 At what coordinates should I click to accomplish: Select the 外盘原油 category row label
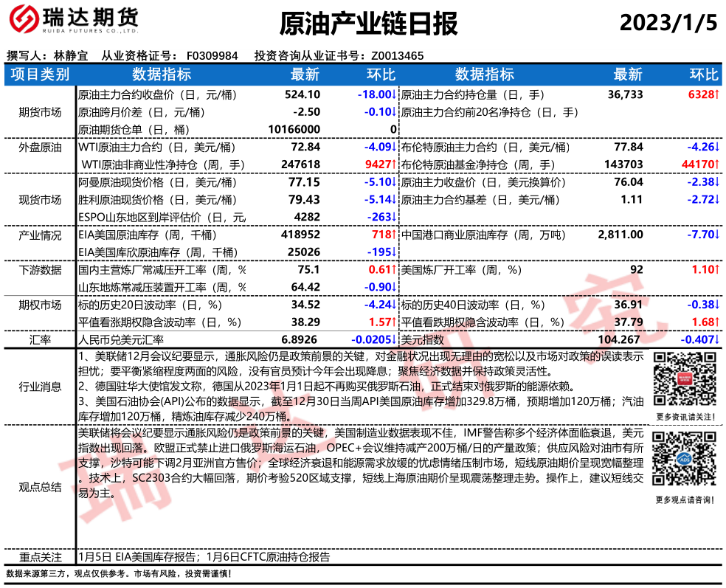[41, 148]
